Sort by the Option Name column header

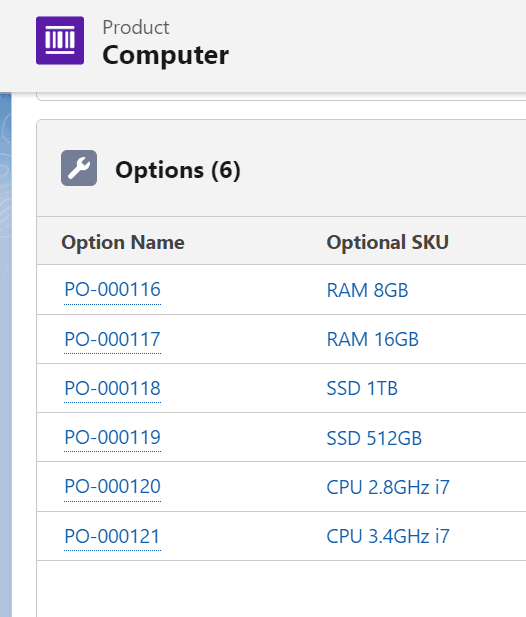tap(123, 242)
